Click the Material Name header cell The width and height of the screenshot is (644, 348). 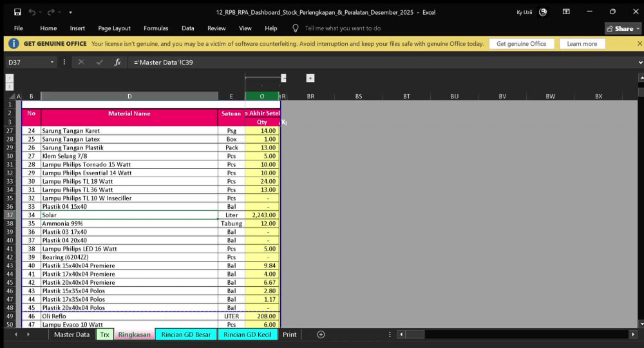pyautogui.click(x=129, y=117)
